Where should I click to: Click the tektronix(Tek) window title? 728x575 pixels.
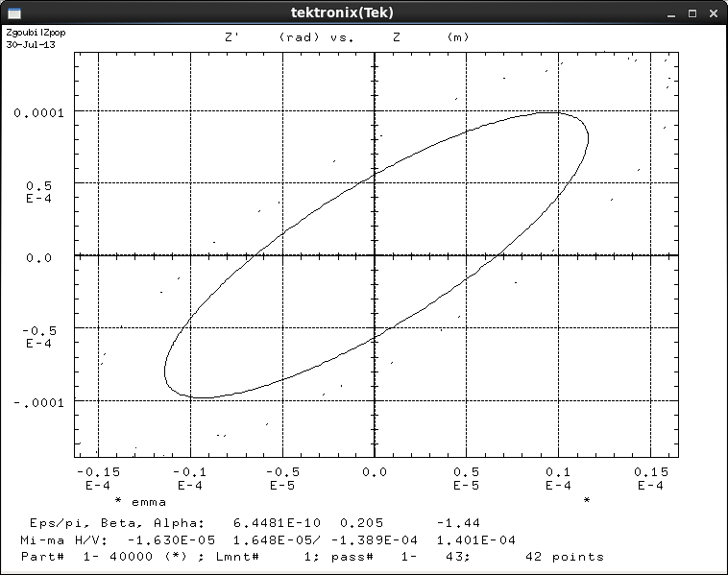pos(342,12)
